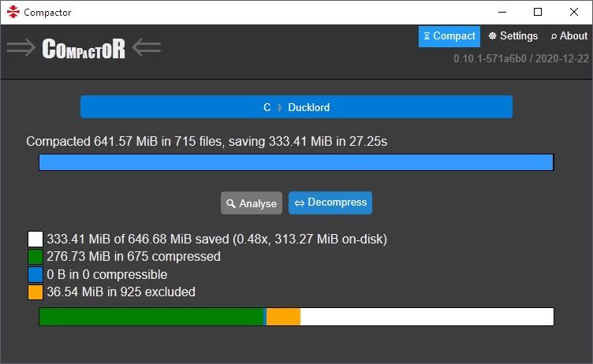Image resolution: width=593 pixels, height=364 pixels.
Task: Switch to the Settings tab
Action: click(x=513, y=36)
